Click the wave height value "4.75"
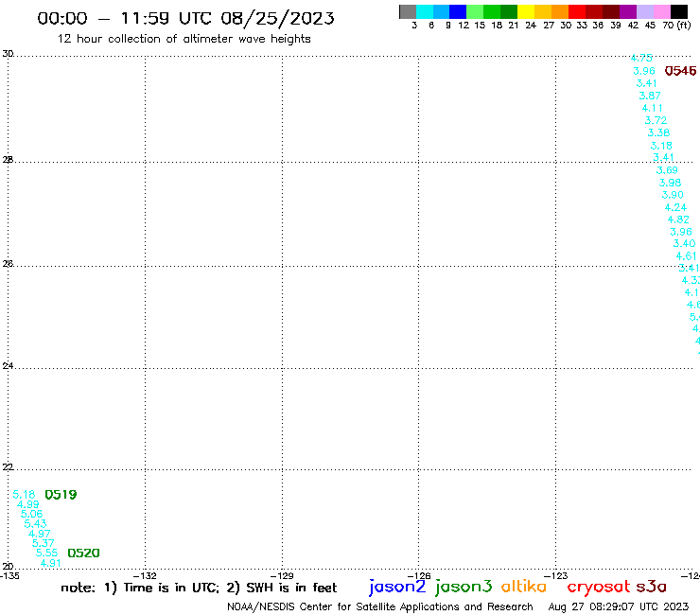The height and width of the screenshot is (615, 700). point(641,58)
